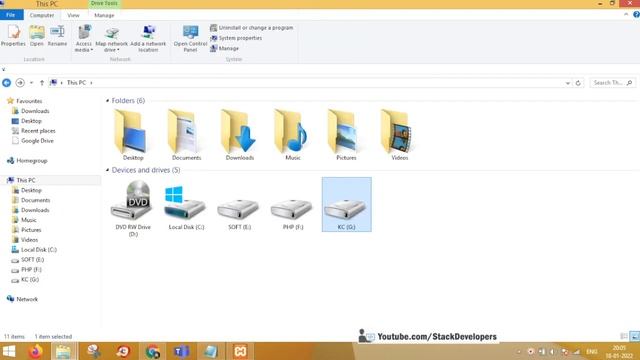640x360 pixels.
Task: Select the Rename ribbon icon
Action: point(57,35)
